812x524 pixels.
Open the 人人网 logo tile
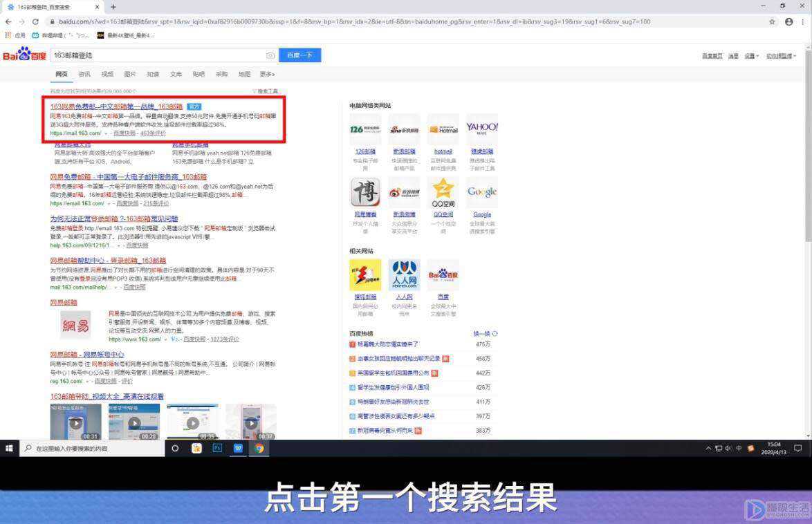pos(404,275)
